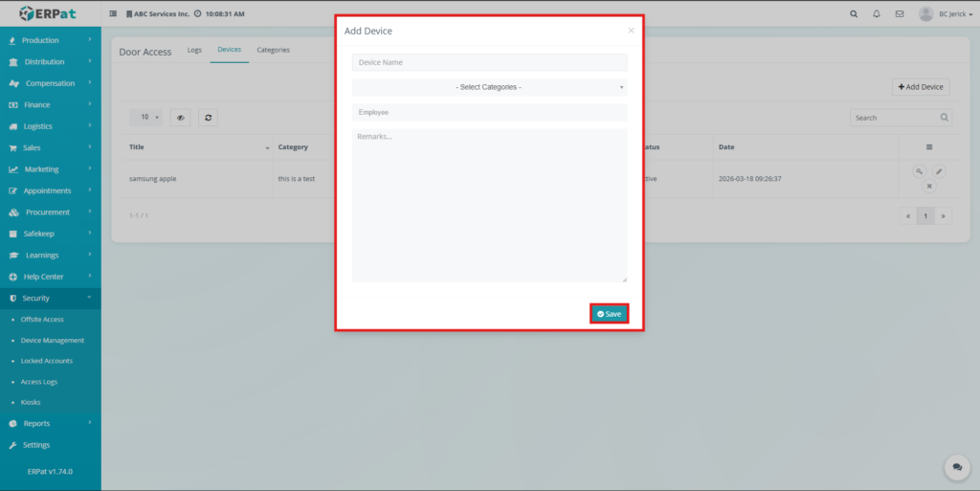The height and width of the screenshot is (491, 980).
Task: Go to previous page arrow
Action: pos(908,216)
